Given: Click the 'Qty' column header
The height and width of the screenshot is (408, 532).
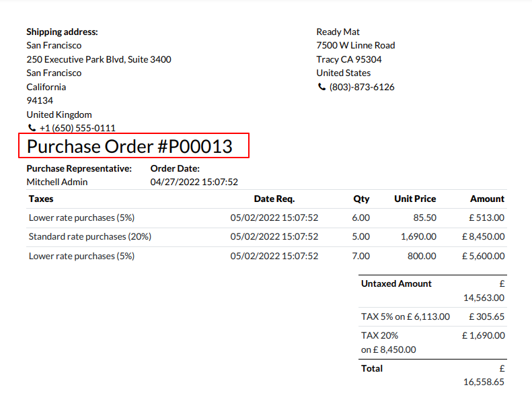Looking at the screenshot, I should point(361,199).
